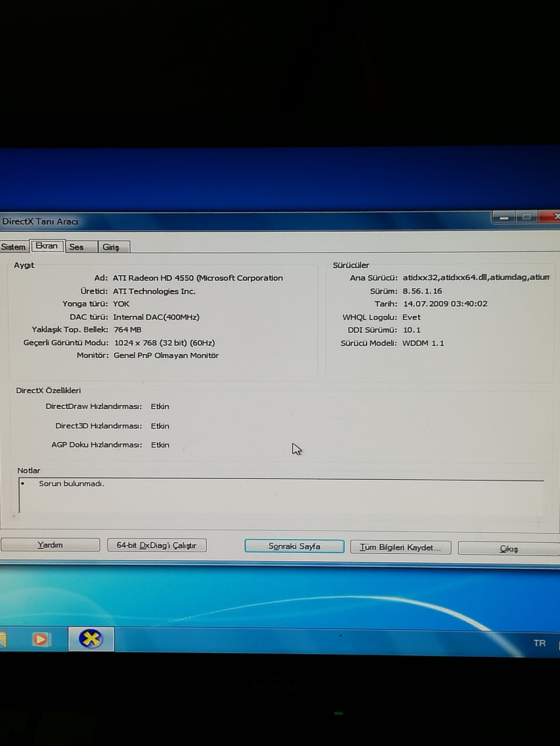This screenshot has width=560, height=746.
Task: Open the DxDiag taskbar icon
Action: 91,639
